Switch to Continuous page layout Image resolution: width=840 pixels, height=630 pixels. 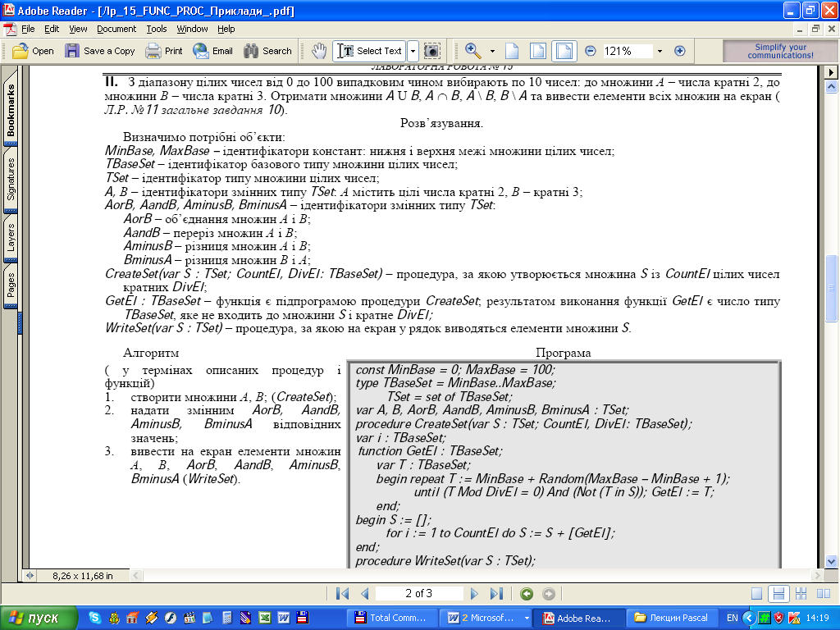click(778, 594)
